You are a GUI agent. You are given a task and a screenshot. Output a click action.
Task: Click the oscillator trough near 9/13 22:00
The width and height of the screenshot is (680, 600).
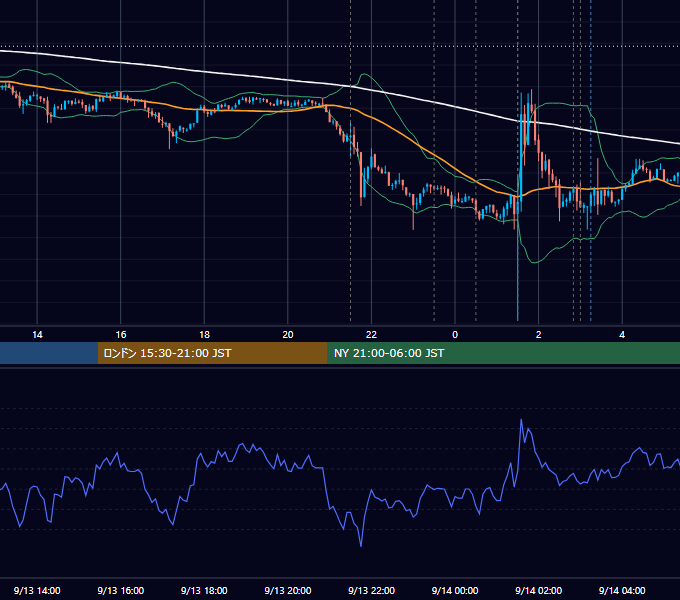pos(361,545)
